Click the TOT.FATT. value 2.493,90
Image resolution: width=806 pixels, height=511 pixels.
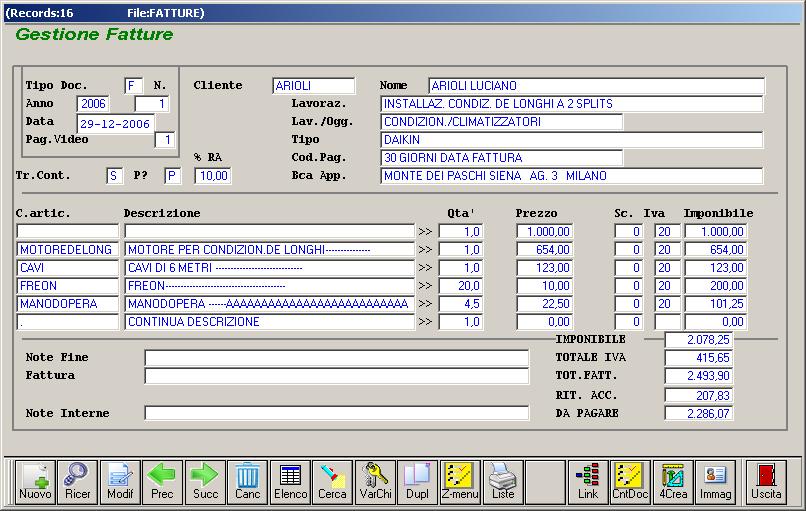(x=699, y=376)
